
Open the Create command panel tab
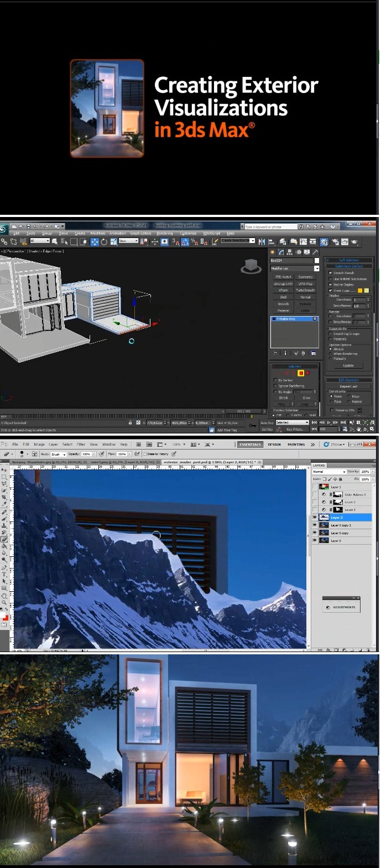(272, 252)
